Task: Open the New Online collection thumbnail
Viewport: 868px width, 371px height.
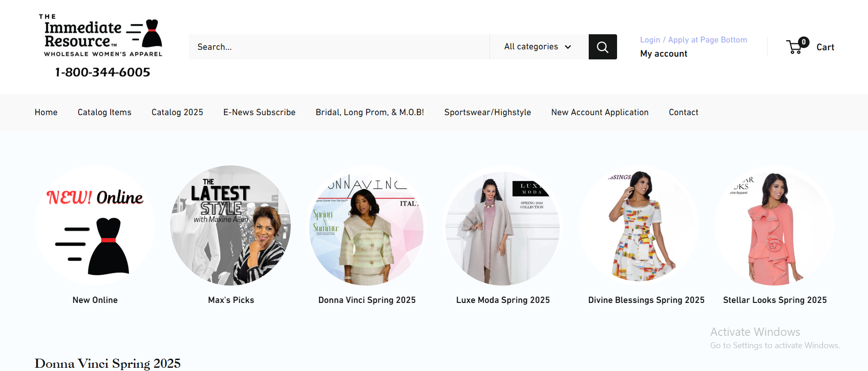Action: point(95,226)
